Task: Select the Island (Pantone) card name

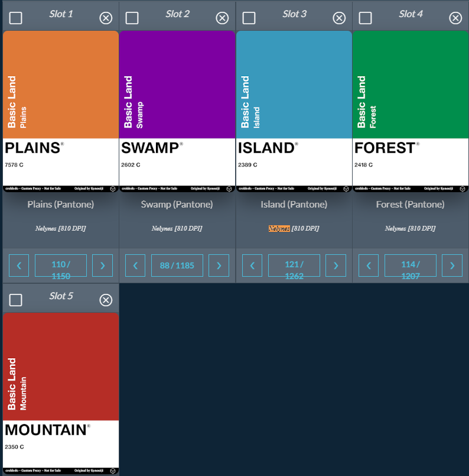Action: pos(294,205)
